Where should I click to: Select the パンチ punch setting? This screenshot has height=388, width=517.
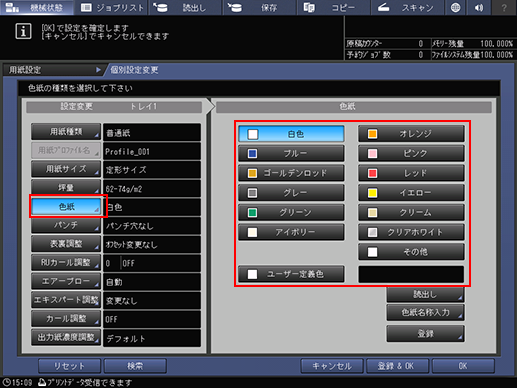pyautogui.click(x=66, y=225)
